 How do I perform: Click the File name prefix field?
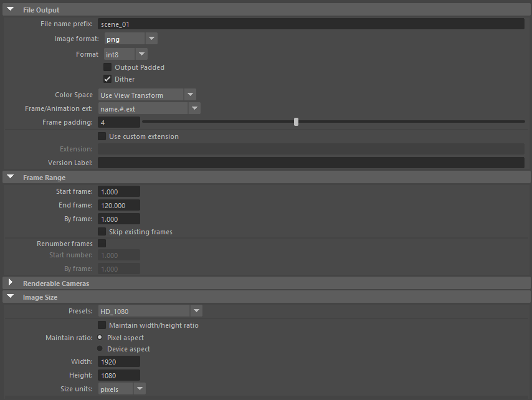click(311, 24)
